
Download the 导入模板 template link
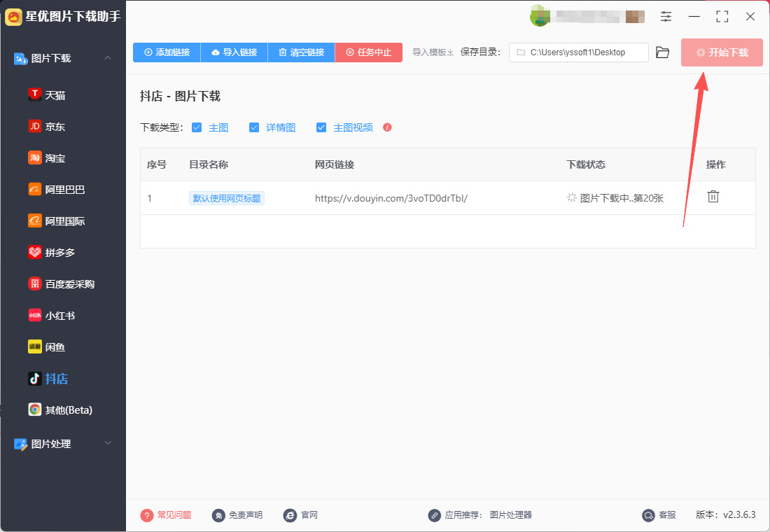433,52
